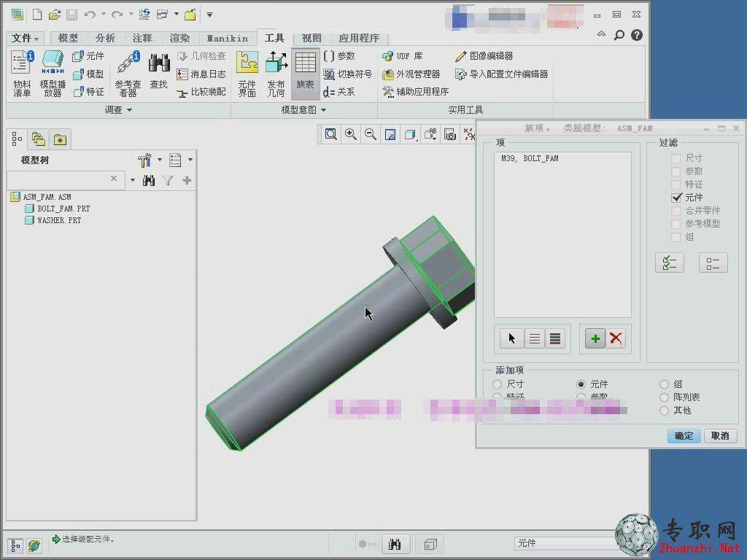Click the regenerate model icon
747x560 pixels.
[x=144, y=15]
